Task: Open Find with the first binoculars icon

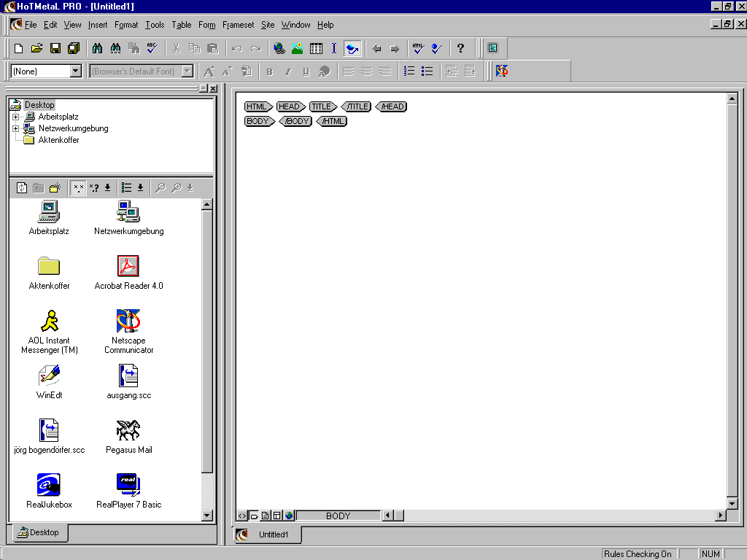Action: (x=97, y=48)
